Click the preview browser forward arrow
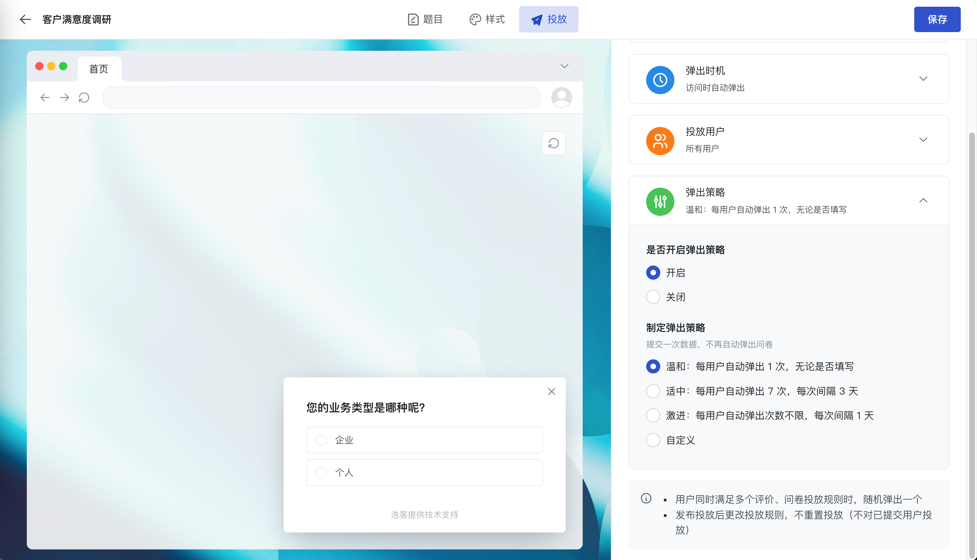The image size is (977, 560). [x=64, y=98]
